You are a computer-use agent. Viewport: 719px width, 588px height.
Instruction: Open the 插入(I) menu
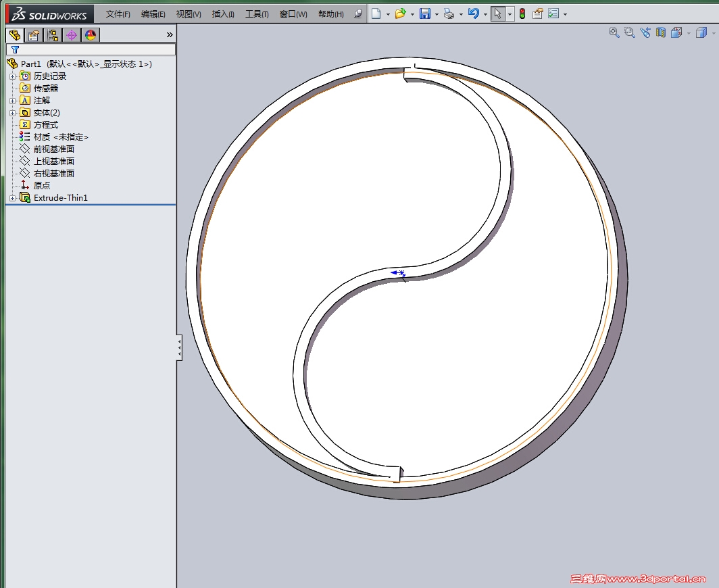[223, 14]
